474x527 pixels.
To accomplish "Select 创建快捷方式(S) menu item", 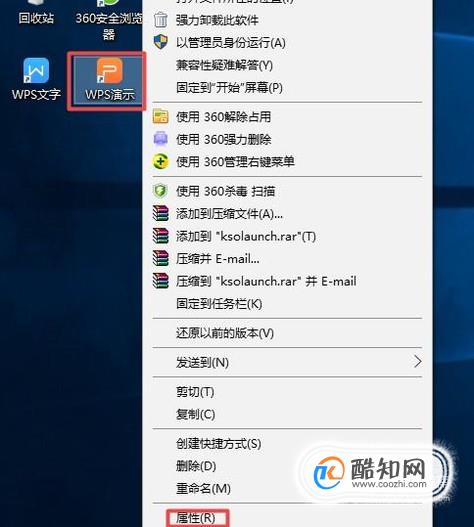I will click(x=219, y=444).
